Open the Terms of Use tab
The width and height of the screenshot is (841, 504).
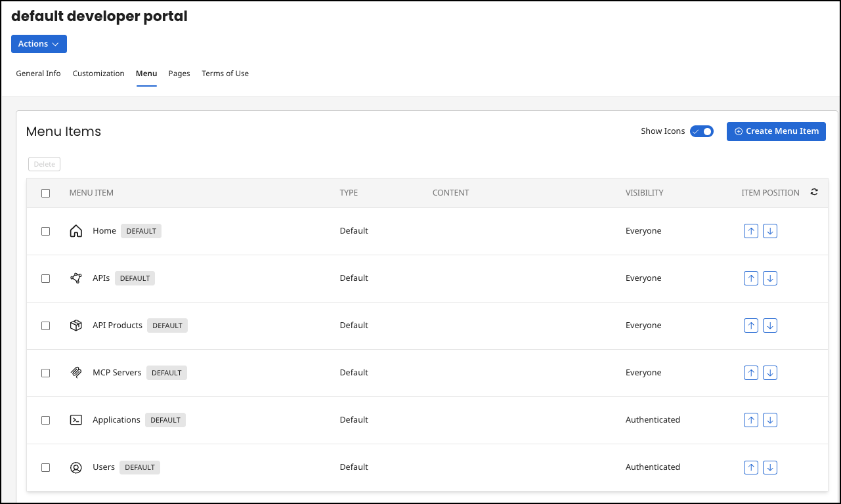[225, 73]
